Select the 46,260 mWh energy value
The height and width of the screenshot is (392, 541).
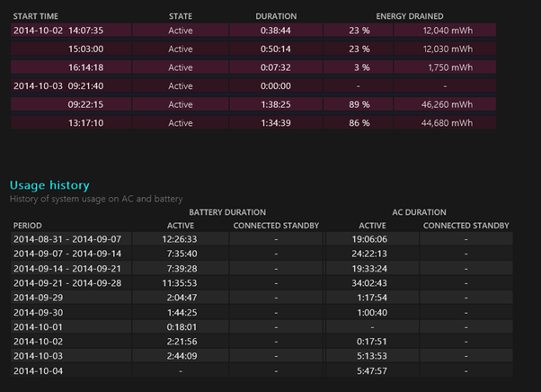[x=446, y=104]
